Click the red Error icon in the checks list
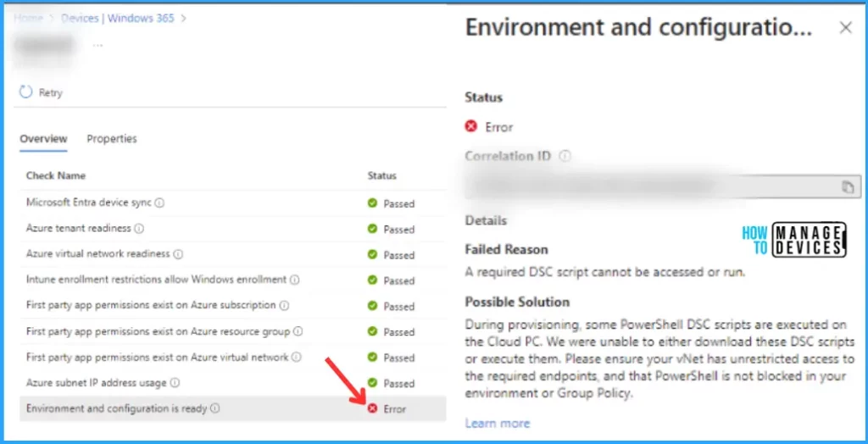The width and height of the screenshot is (868, 444). 373,408
